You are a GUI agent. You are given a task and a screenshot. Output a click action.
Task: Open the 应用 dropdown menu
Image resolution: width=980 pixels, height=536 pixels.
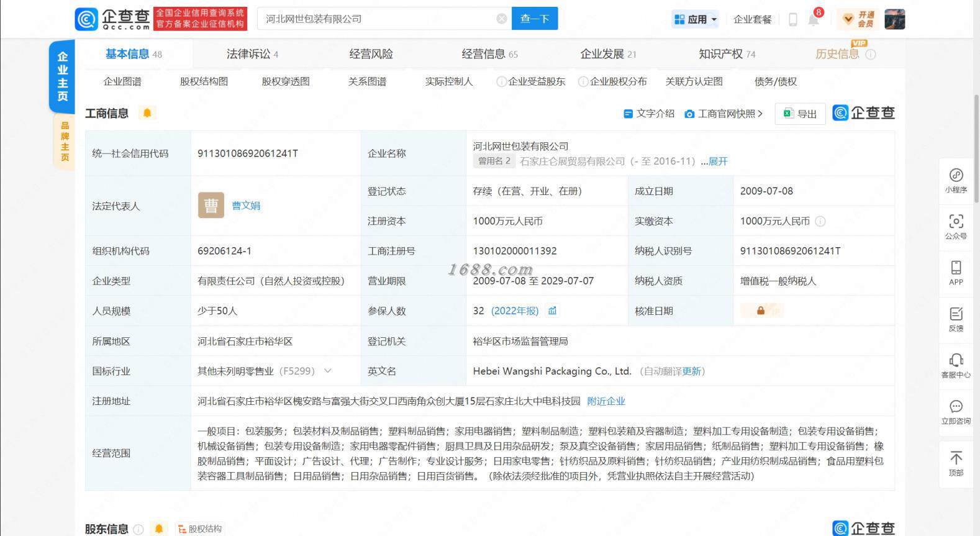tap(696, 19)
